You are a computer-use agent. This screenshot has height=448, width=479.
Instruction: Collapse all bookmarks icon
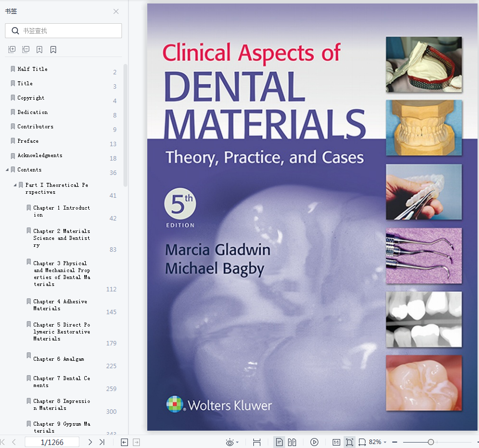pos(26,50)
